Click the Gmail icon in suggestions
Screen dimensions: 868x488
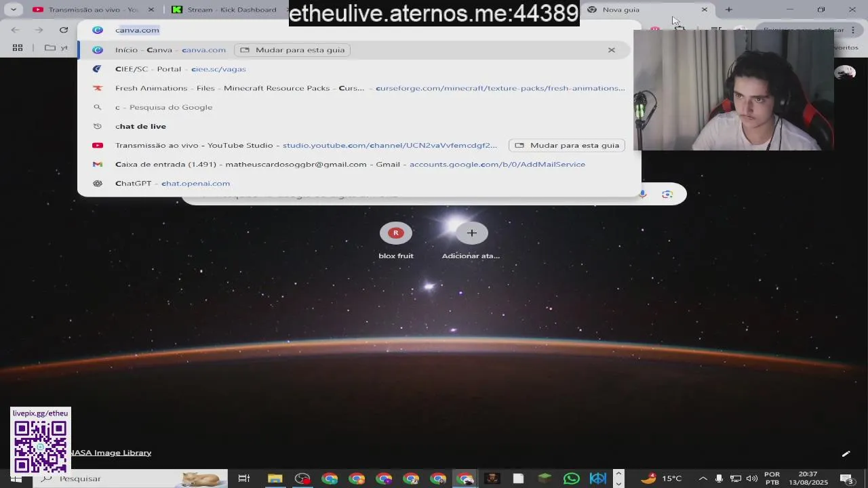pyautogui.click(x=98, y=164)
